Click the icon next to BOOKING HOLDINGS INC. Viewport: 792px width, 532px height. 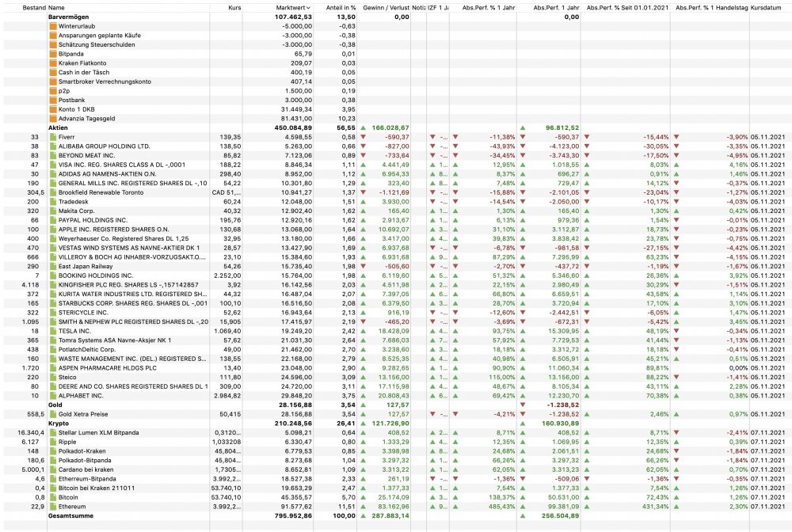pyautogui.click(x=53, y=275)
